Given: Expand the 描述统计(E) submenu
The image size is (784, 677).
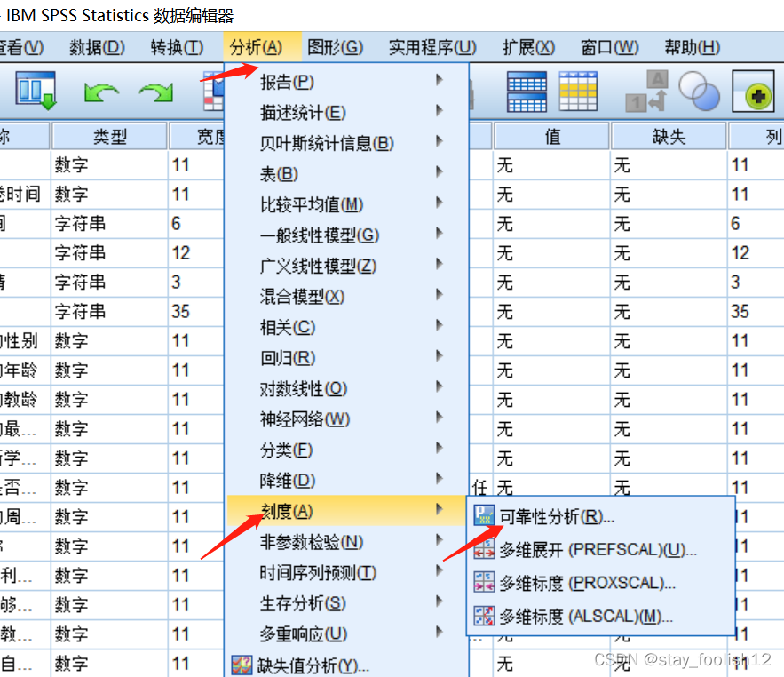Looking at the screenshot, I should [346, 112].
